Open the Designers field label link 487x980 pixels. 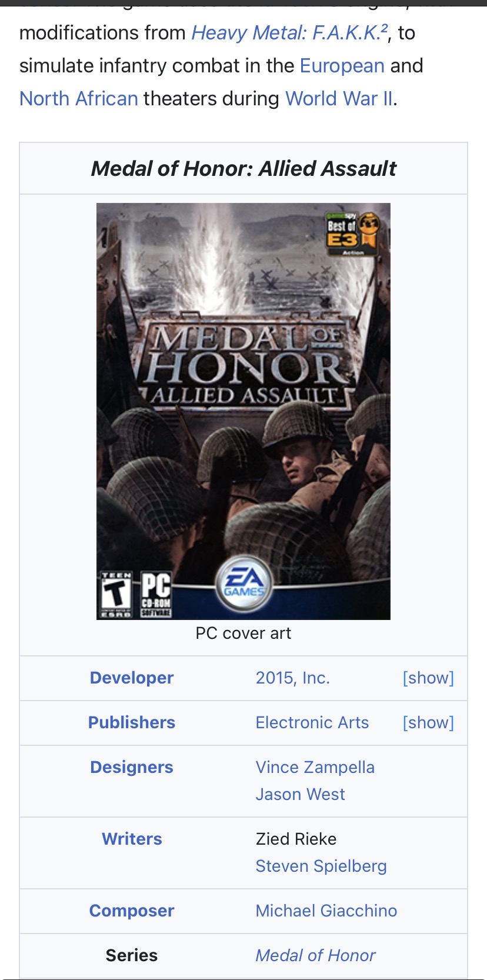point(132,767)
